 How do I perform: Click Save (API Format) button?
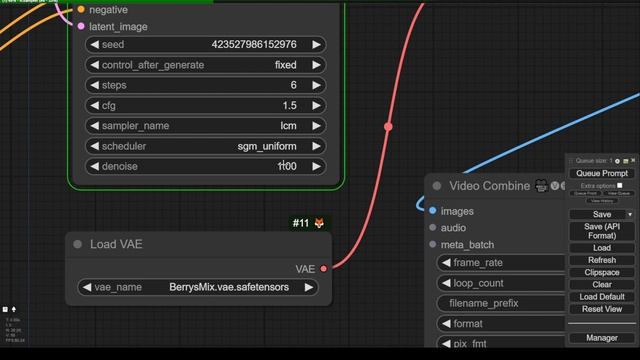tap(602, 231)
